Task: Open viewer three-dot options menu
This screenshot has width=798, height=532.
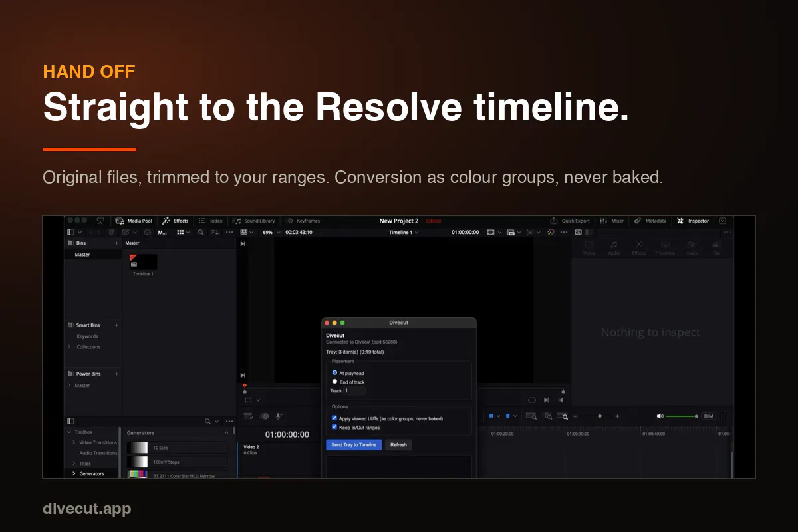Action: point(564,232)
